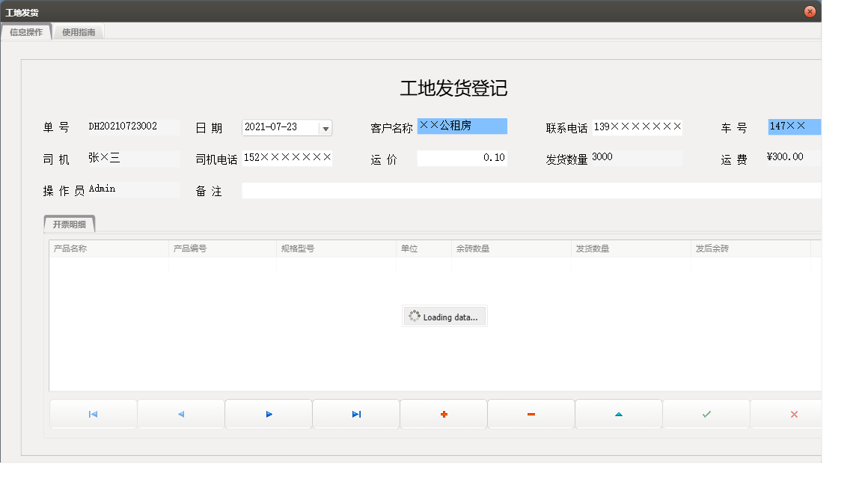Image resolution: width=868 pixels, height=488 pixels.
Task: Open the 日期 date picker dropdown
Action: coord(326,127)
